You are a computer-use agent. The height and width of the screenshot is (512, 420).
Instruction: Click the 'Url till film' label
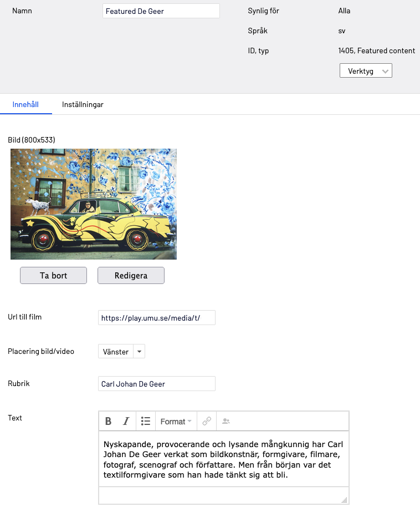(25, 317)
